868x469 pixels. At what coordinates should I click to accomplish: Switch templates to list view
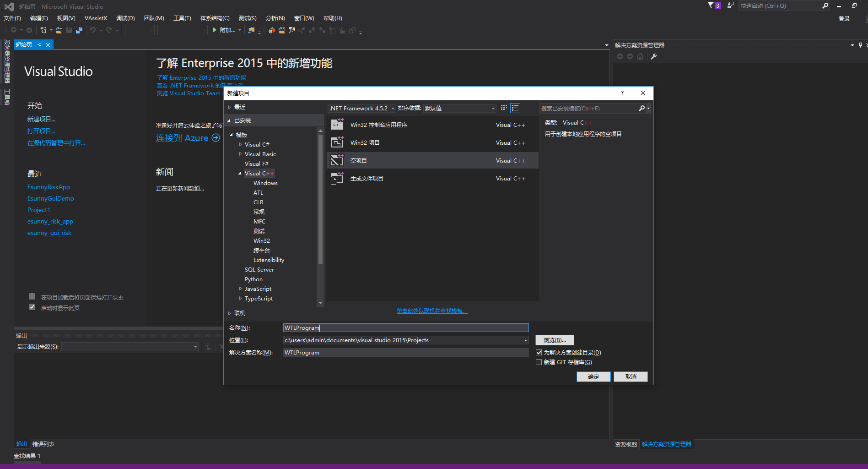coord(515,108)
